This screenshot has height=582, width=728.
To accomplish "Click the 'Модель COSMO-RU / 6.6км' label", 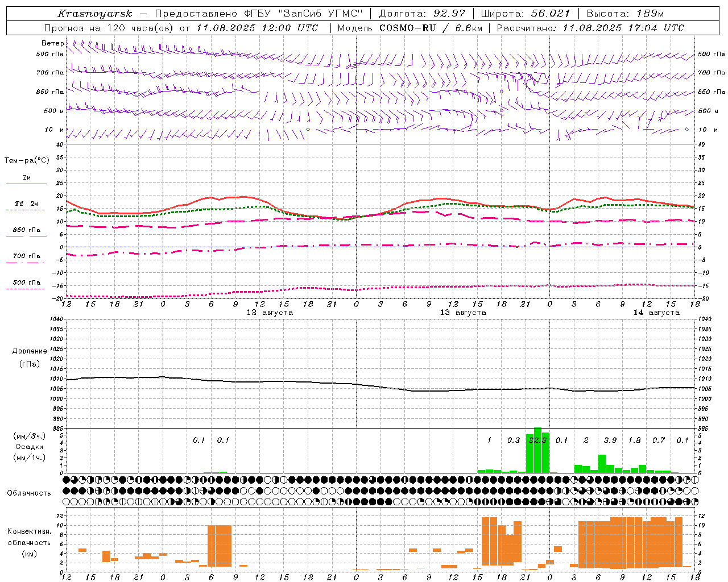I will (x=410, y=28).
